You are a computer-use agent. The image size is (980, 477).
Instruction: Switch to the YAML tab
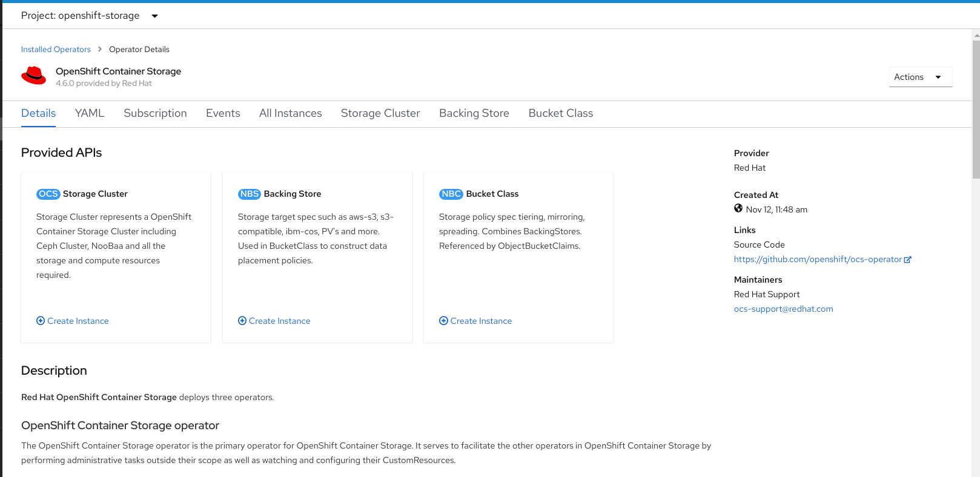90,113
